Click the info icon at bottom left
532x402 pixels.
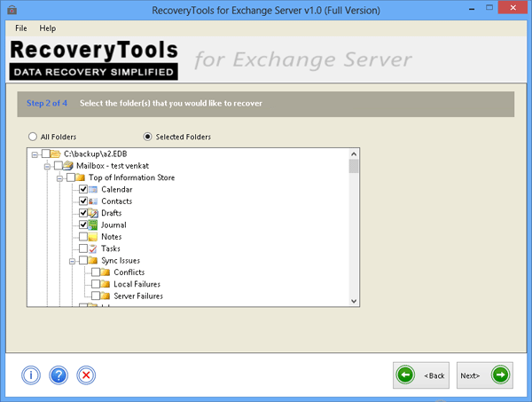click(31, 375)
